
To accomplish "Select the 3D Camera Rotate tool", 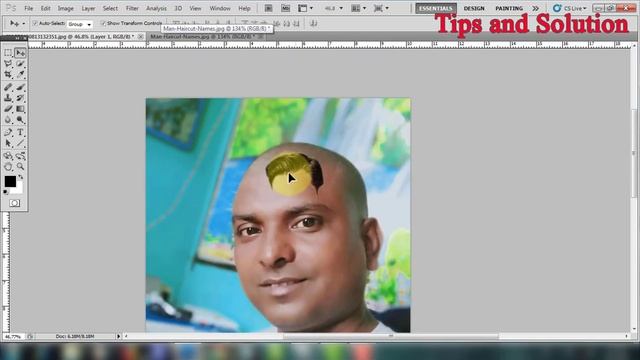I will [x=20, y=156].
